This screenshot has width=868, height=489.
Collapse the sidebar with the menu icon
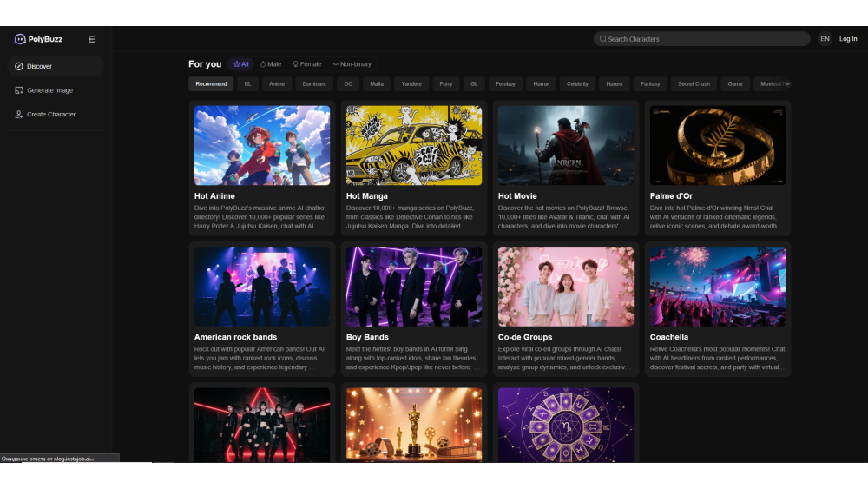tap(92, 39)
